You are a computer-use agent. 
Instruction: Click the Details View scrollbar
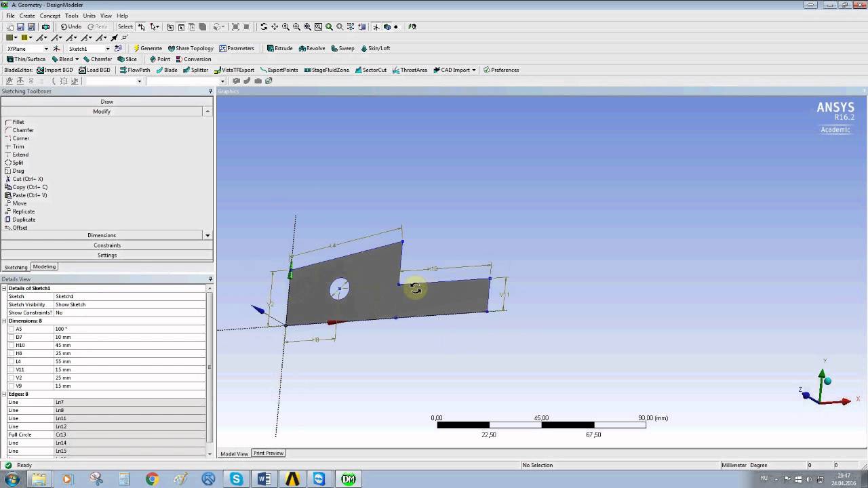click(x=209, y=367)
